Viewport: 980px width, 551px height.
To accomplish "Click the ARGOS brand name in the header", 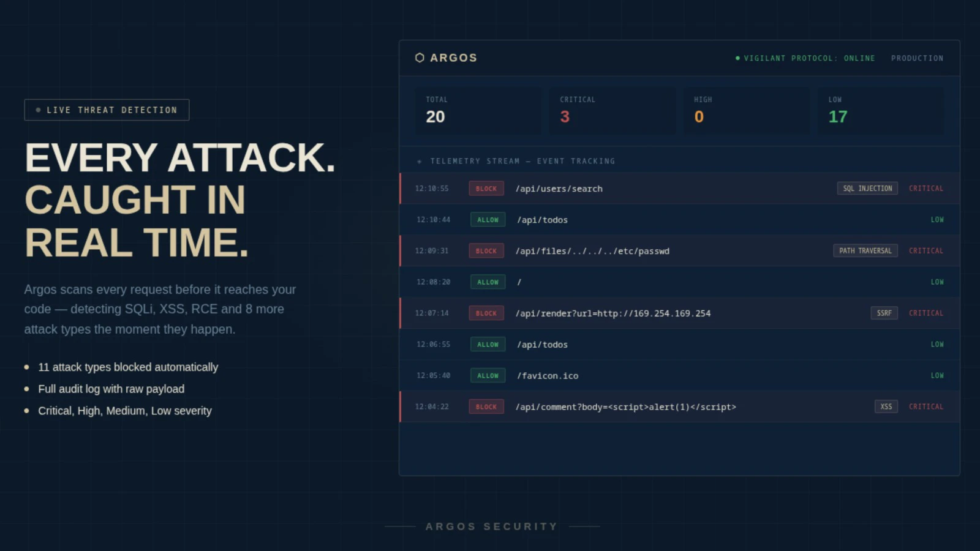I will pos(453,58).
